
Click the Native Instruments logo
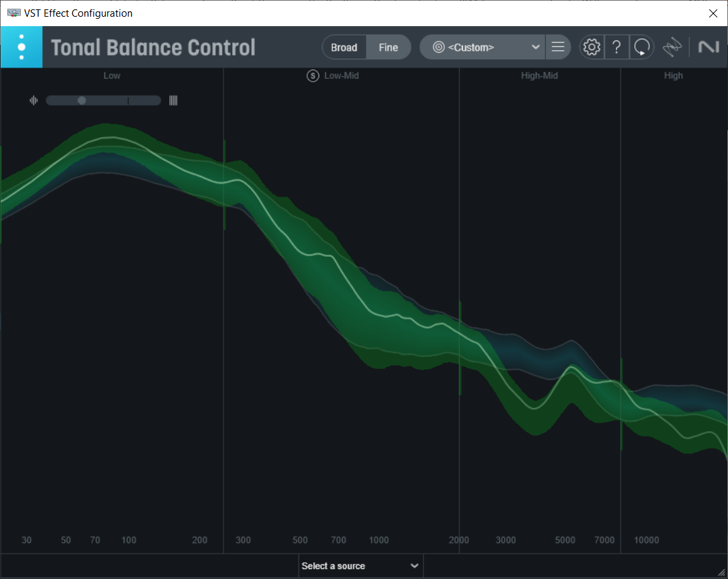point(709,47)
